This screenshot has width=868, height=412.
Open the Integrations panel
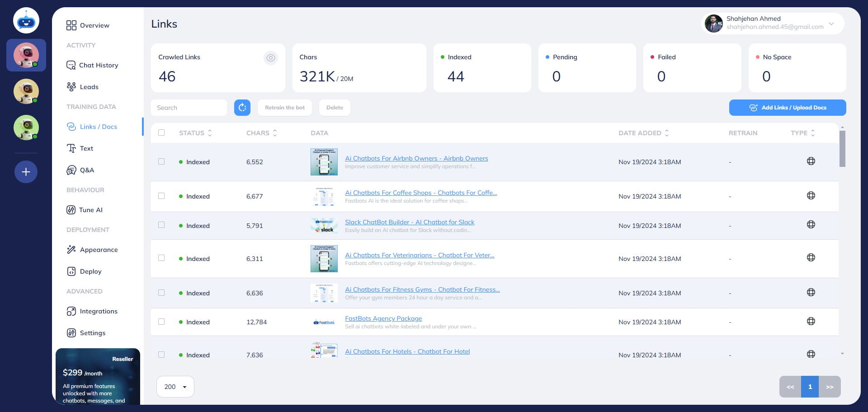click(98, 311)
